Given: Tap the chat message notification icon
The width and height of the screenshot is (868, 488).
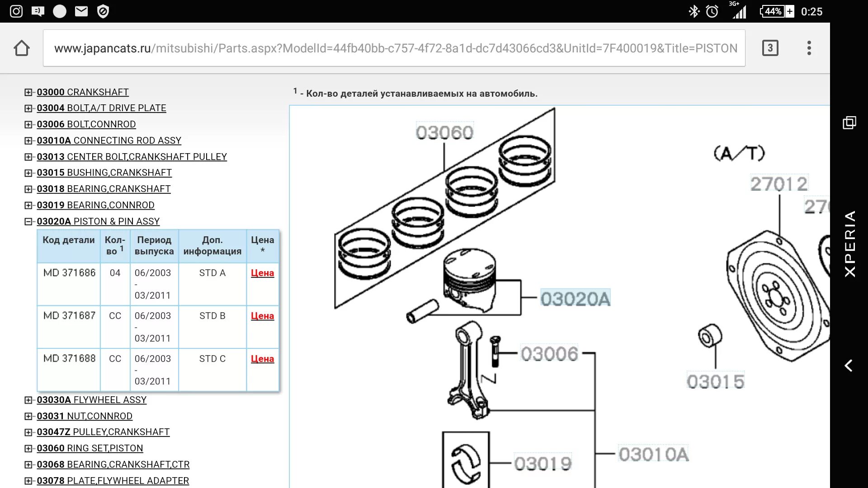Looking at the screenshot, I should pos(38,11).
